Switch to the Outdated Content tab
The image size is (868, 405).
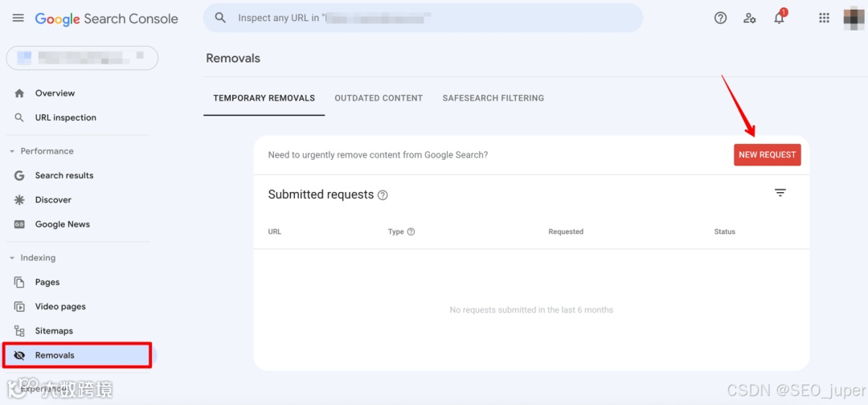click(379, 98)
